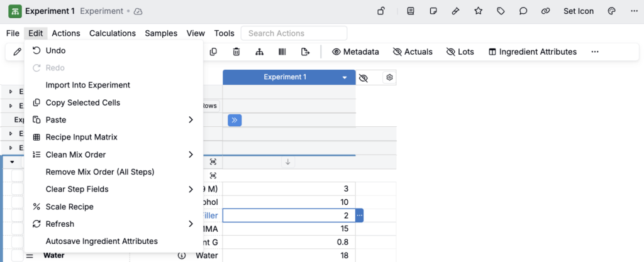The width and height of the screenshot is (644, 262).
Task: Click the star favorite icon
Action: click(x=479, y=11)
